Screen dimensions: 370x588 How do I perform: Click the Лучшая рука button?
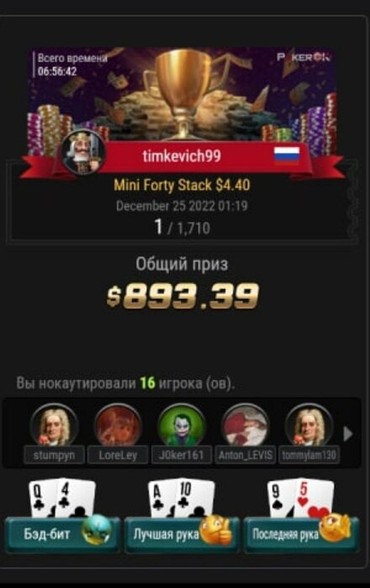[x=182, y=534]
